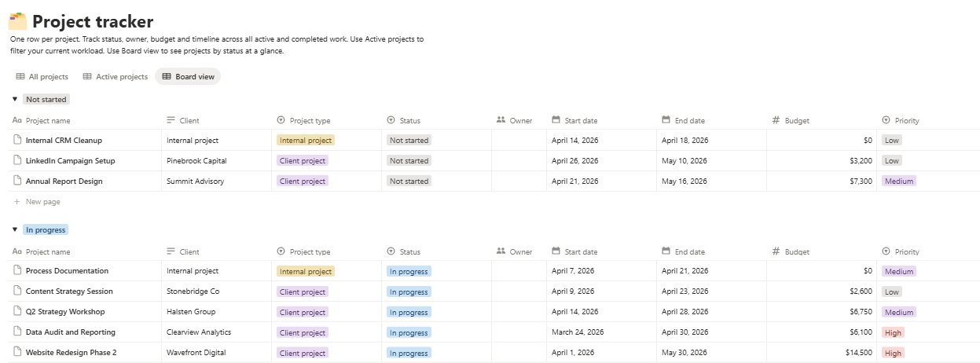Switch to the All projects tab

[42, 77]
